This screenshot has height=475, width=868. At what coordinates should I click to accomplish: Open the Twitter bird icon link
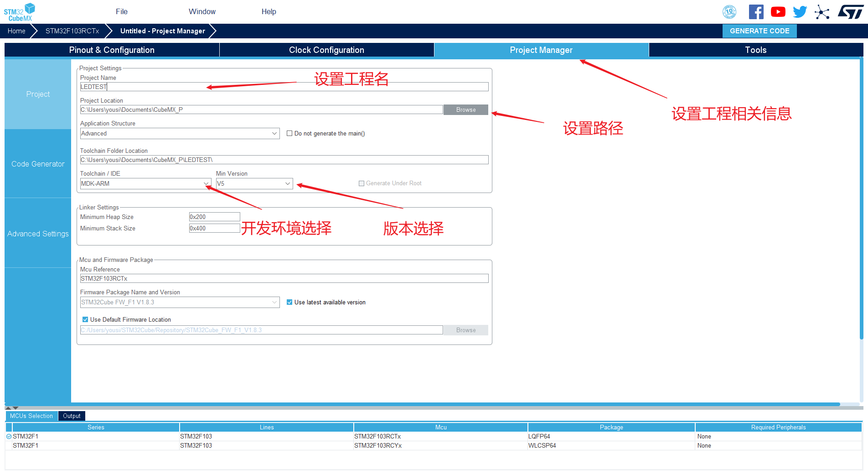click(x=800, y=12)
